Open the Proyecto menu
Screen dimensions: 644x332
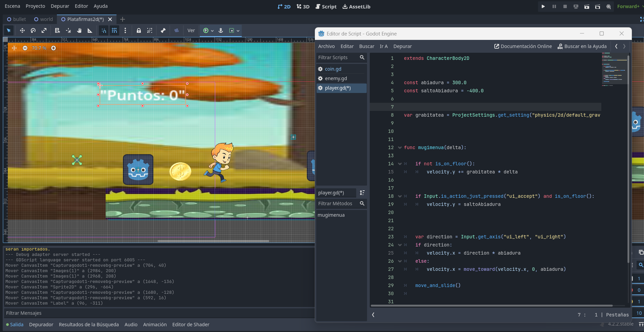35,6
